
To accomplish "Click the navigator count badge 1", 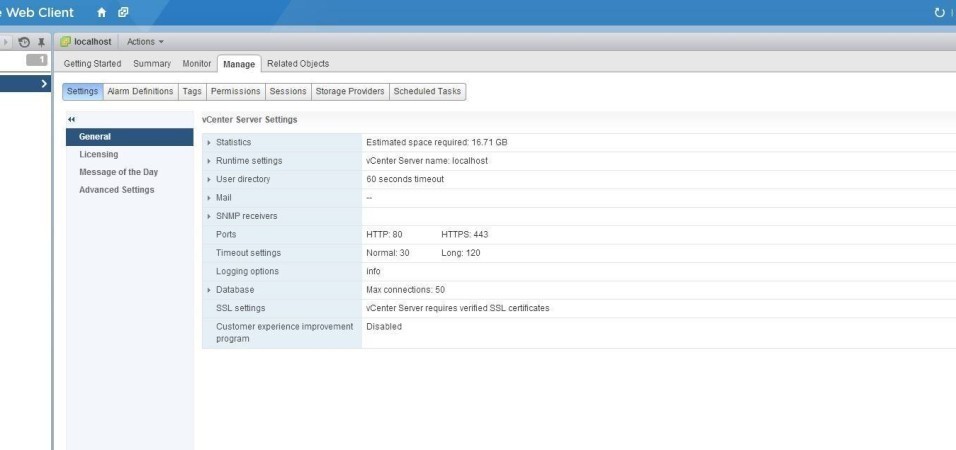I will [x=37, y=60].
